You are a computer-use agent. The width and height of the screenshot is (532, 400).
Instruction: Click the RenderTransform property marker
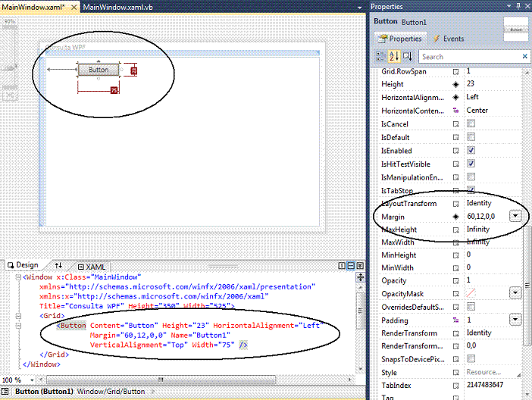pyautogui.click(x=456, y=333)
